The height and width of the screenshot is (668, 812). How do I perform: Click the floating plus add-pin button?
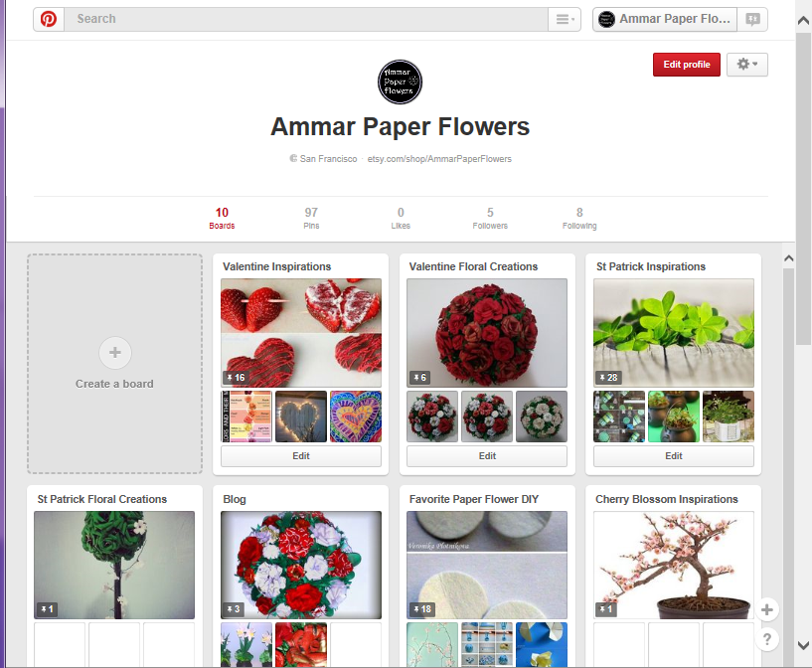coord(767,609)
